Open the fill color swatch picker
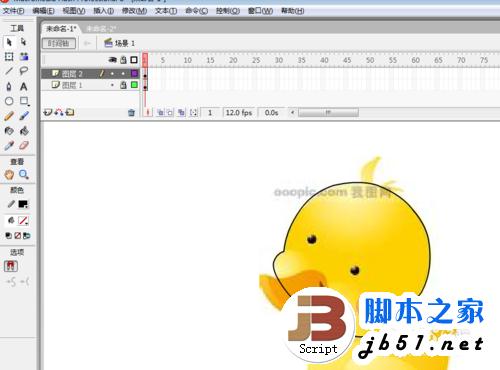Image resolution: width=500 pixels, height=370 pixels. (x=23, y=220)
